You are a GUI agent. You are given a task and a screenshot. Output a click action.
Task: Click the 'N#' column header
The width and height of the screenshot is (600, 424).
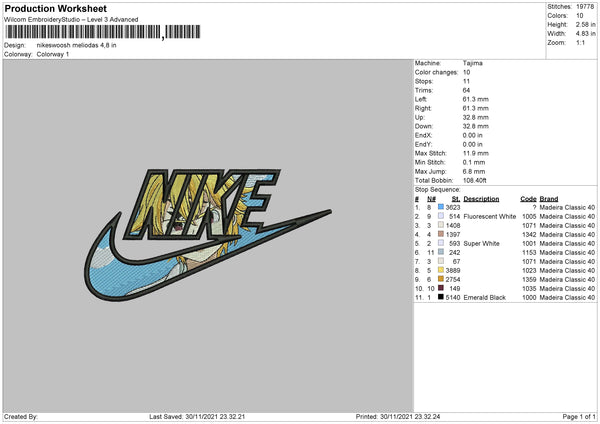(x=431, y=199)
